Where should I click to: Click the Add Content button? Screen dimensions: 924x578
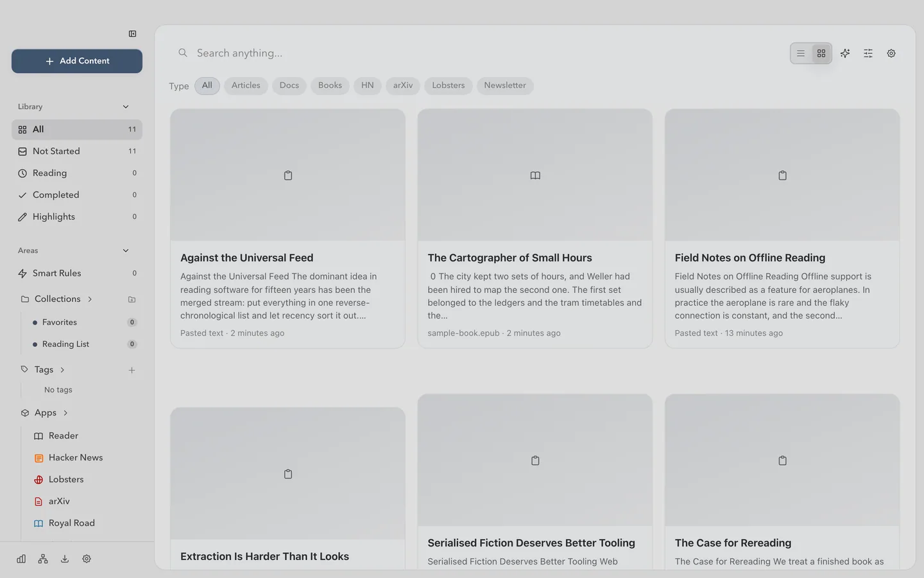tap(77, 61)
